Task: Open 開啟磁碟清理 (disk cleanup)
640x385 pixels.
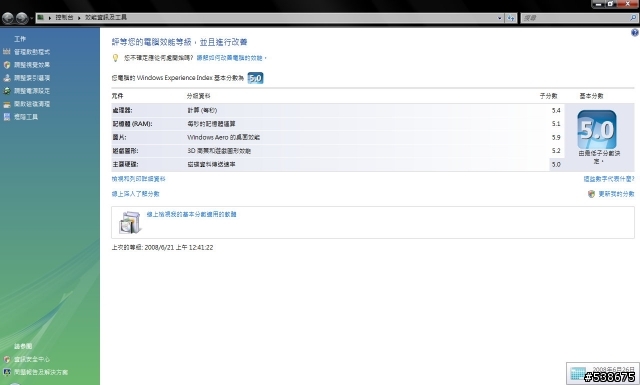Action: pos(32,104)
